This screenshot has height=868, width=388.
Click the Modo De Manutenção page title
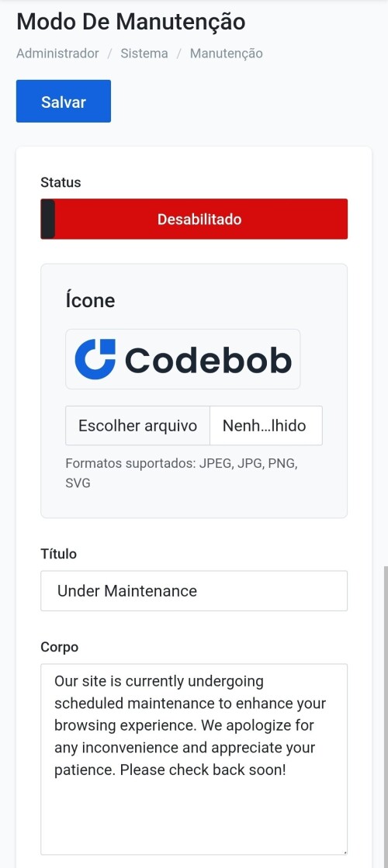[130, 22]
